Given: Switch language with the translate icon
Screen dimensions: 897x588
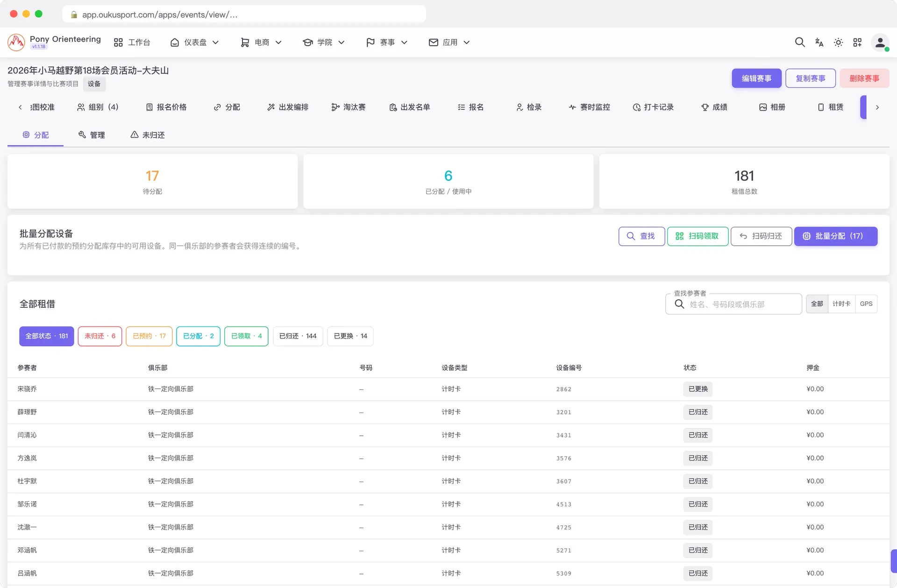Looking at the screenshot, I should 819,43.
